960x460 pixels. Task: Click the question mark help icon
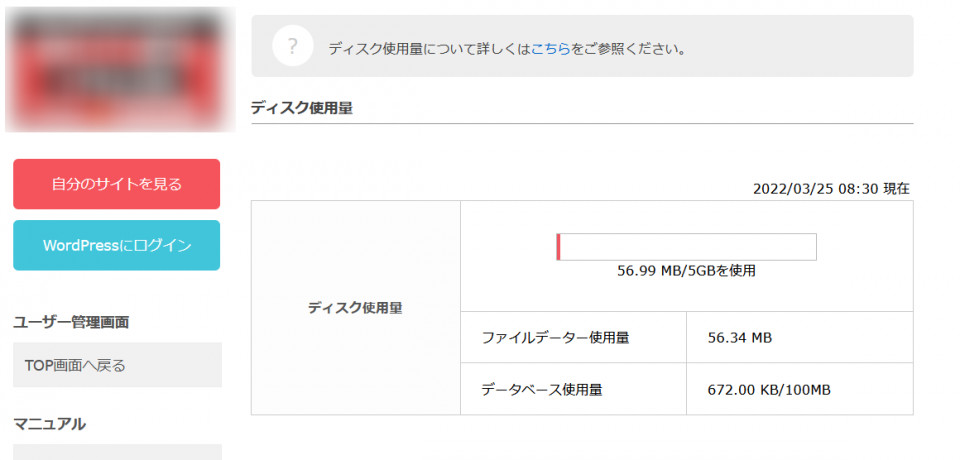(293, 46)
